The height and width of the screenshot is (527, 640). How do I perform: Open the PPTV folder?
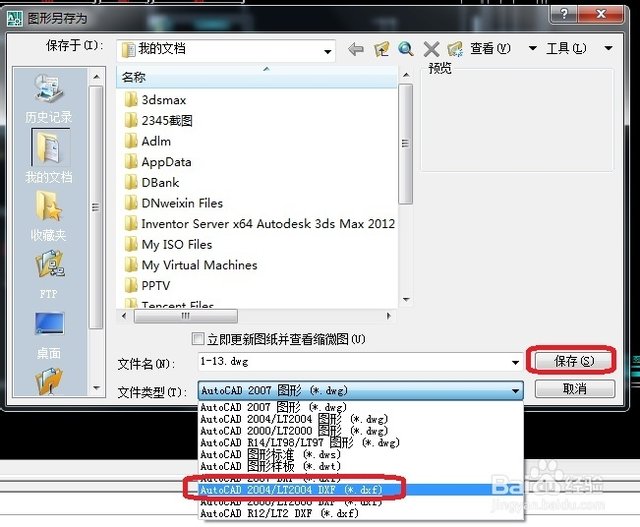(147, 285)
